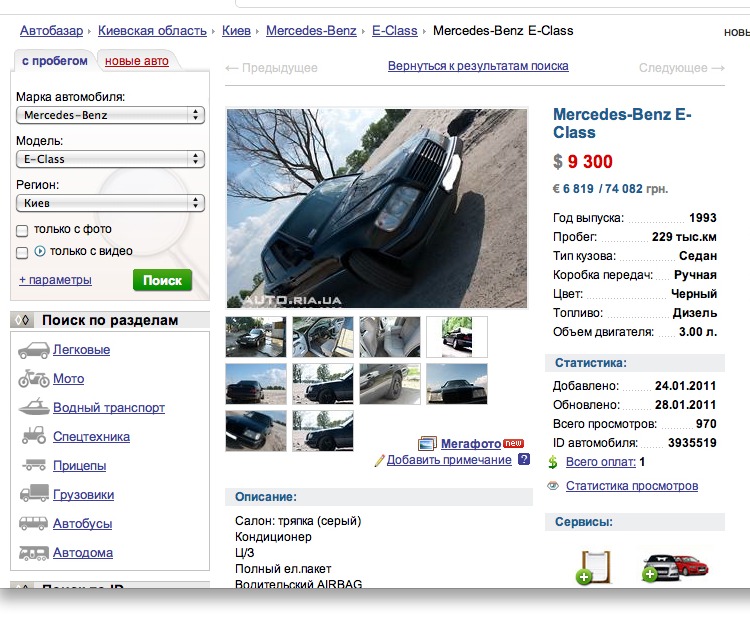Click the arrows icon beside Поиск по разделам
Image resolution: width=750 pixels, height=618 pixels.
click(22, 320)
